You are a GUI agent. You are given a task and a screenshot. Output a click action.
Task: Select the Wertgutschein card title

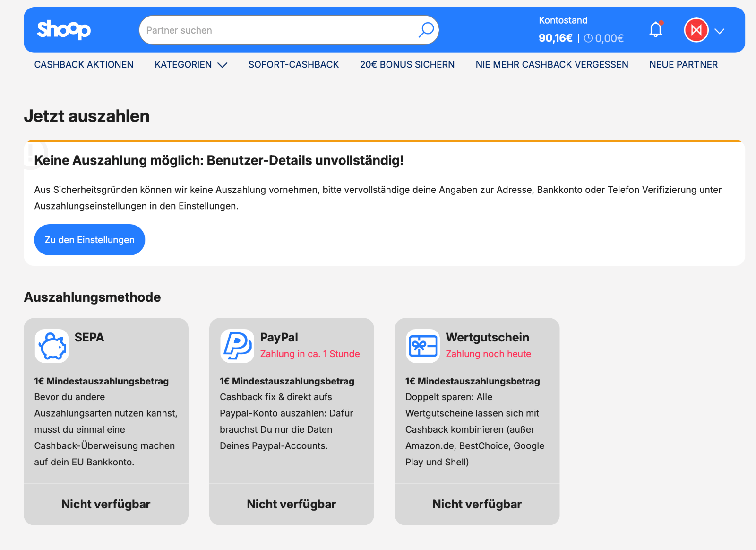[x=488, y=337]
